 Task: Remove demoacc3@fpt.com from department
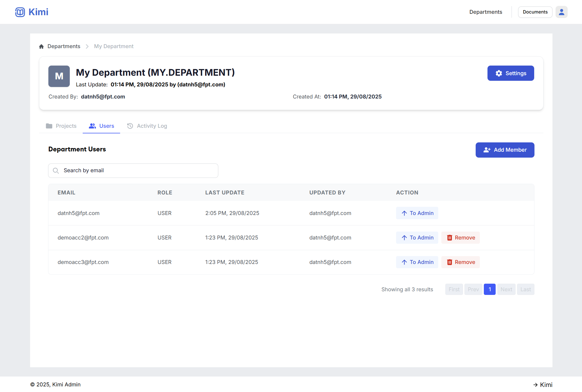(460, 262)
